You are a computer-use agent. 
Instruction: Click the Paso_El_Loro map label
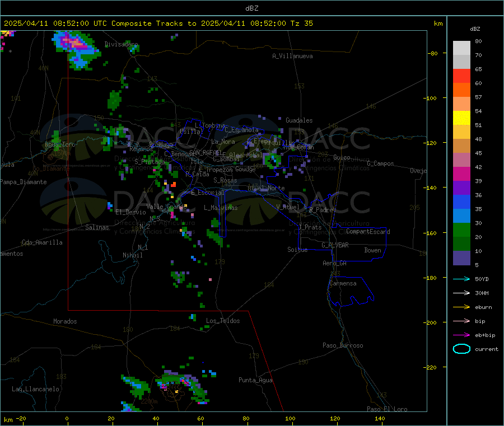click(387, 409)
